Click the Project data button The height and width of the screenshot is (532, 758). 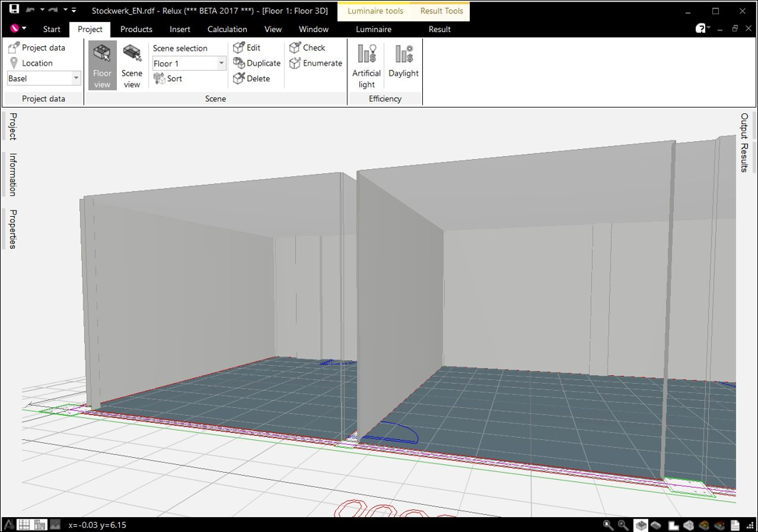(x=37, y=47)
